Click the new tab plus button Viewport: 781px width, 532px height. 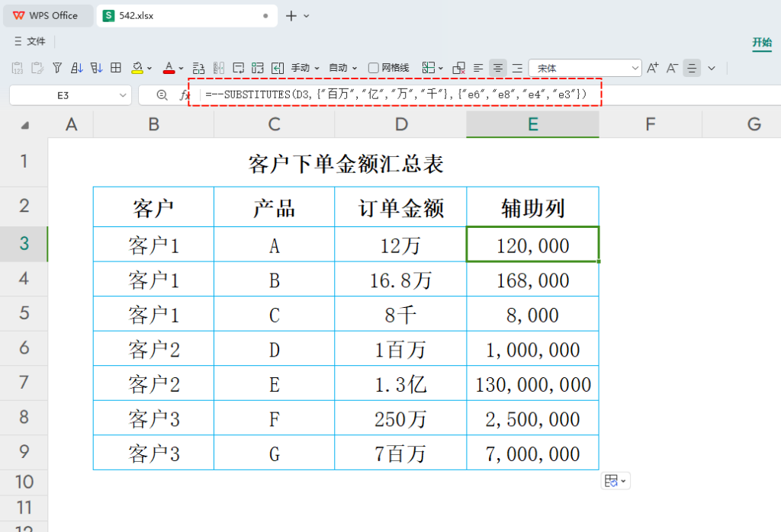click(x=291, y=16)
